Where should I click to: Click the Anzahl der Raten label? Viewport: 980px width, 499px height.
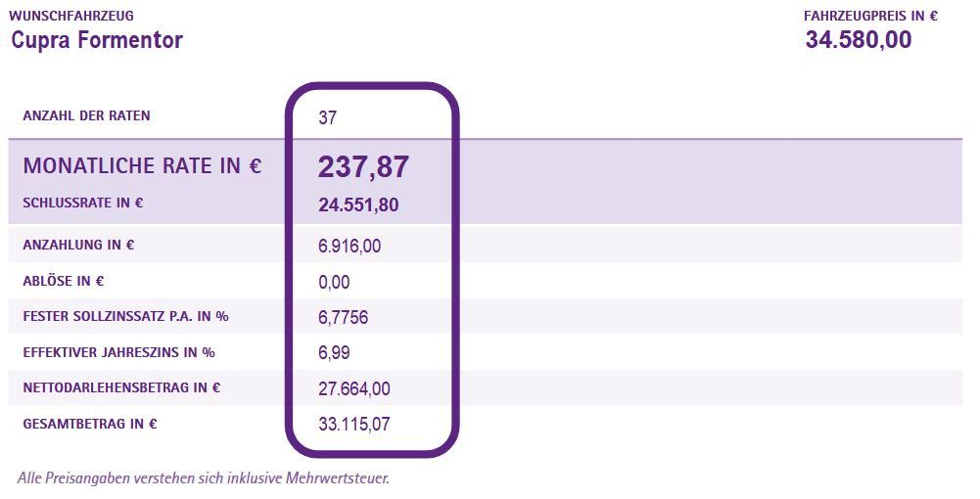86,116
